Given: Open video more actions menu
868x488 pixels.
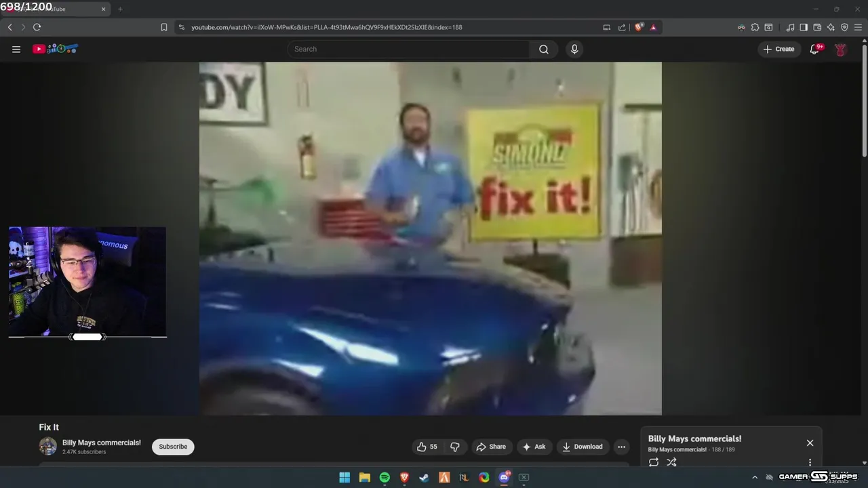Looking at the screenshot, I should (x=621, y=447).
